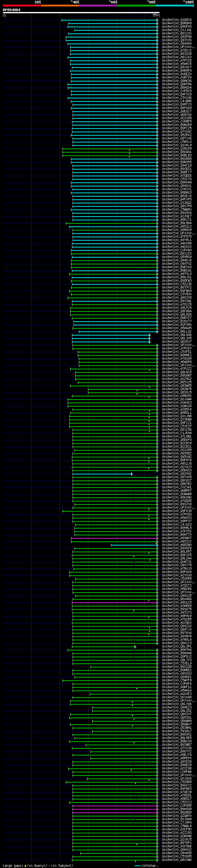
Task: Select UniRef100_C4JBN5 hit
Action: pos(177,101)
